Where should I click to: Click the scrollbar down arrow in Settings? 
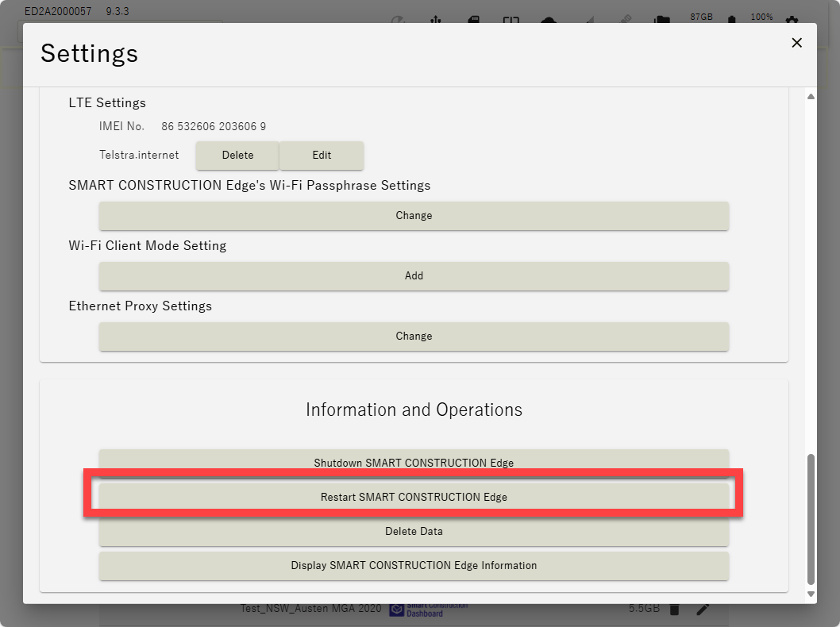click(811, 594)
